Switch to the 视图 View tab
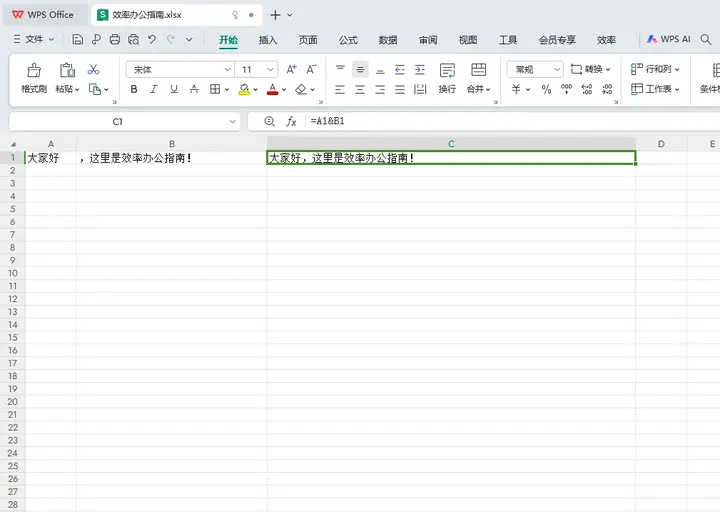The width and height of the screenshot is (720, 512). [468, 40]
